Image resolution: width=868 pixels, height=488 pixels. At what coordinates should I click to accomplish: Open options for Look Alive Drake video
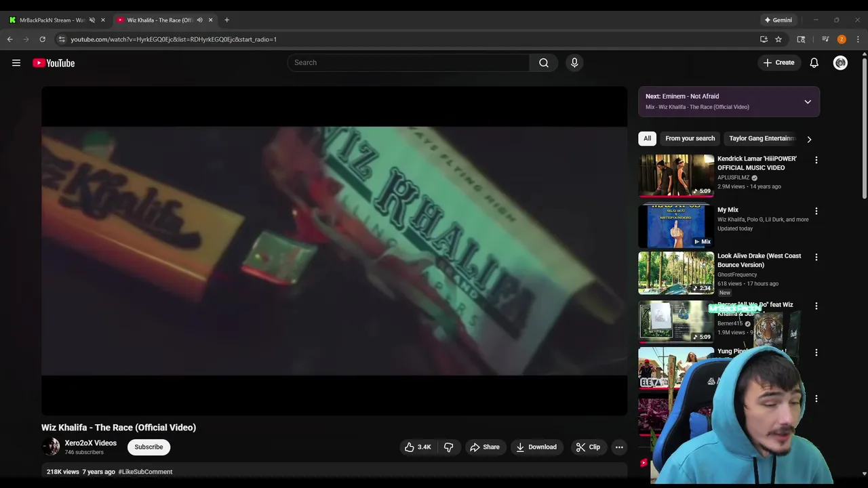(x=816, y=258)
